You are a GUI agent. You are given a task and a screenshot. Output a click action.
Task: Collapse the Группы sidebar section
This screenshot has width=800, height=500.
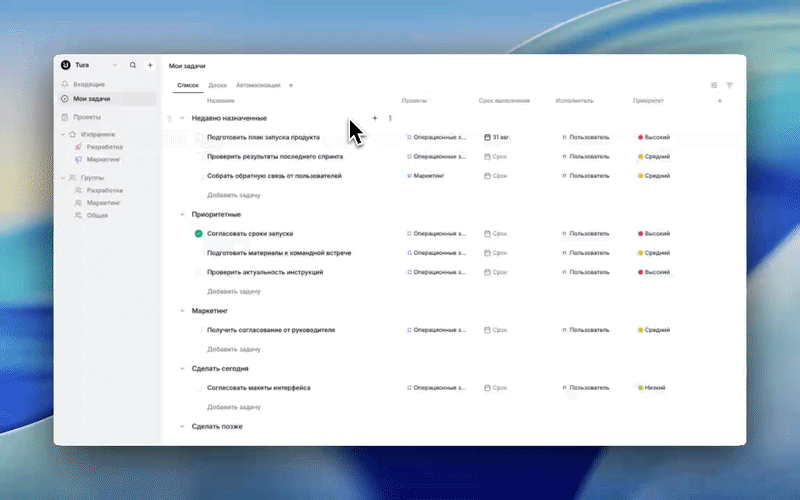click(63, 178)
